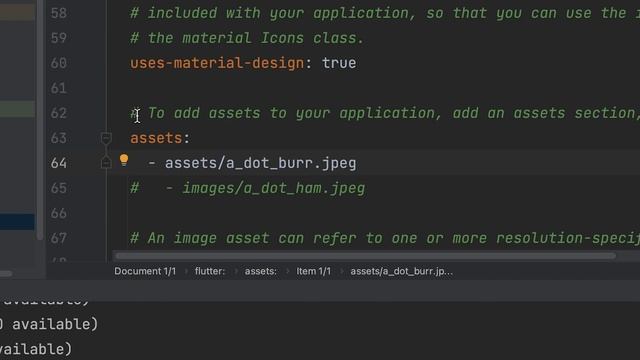Screen dimensions: 640x360
Task: Open the 'assets/a_dot_burr.jp...' breadcrumb
Action: [x=402, y=271]
